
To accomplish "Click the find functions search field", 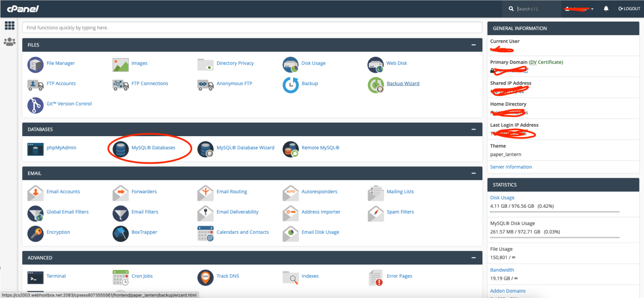I will pyautogui.click(x=252, y=27).
